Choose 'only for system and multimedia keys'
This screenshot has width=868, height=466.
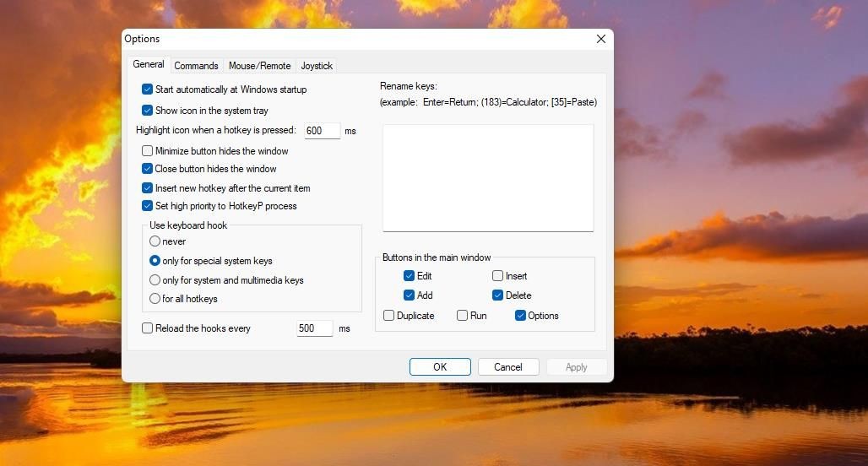(155, 280)
